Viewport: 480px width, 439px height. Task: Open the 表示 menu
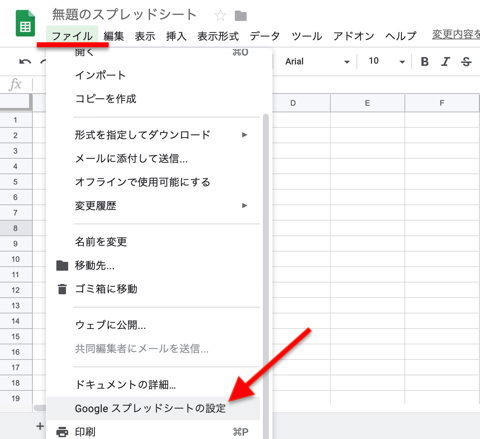(x=145, y=36)
